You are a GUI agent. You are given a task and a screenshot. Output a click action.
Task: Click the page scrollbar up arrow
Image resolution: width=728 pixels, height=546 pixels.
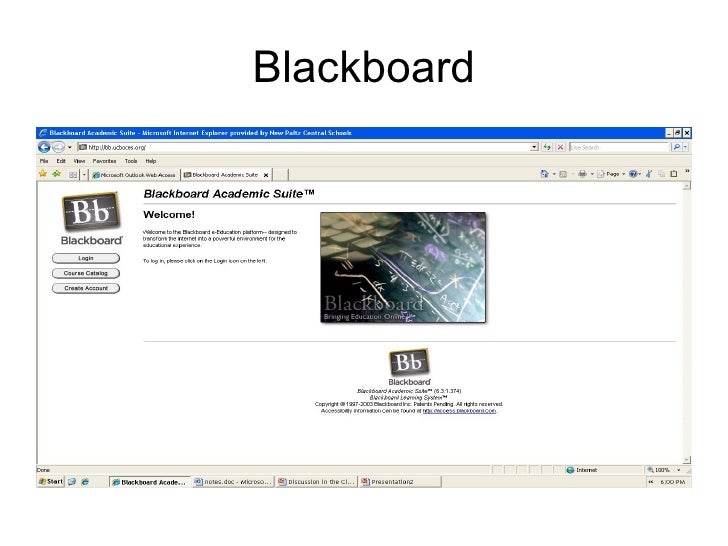coord(687,186)
